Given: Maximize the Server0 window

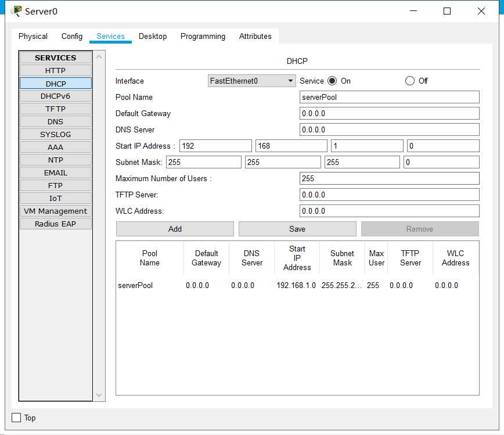Looking at the screenshot, I should pos(447,11).
